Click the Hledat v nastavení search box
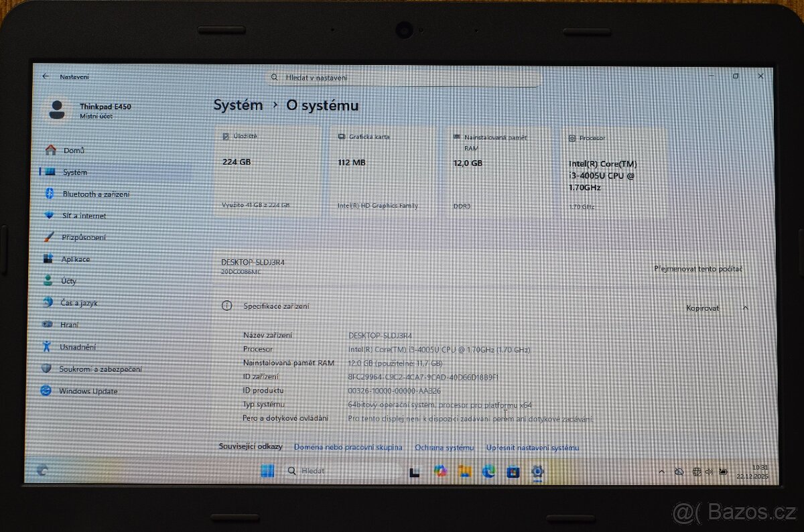This screenshot has width=804, height=532. (x=402, y=78)
